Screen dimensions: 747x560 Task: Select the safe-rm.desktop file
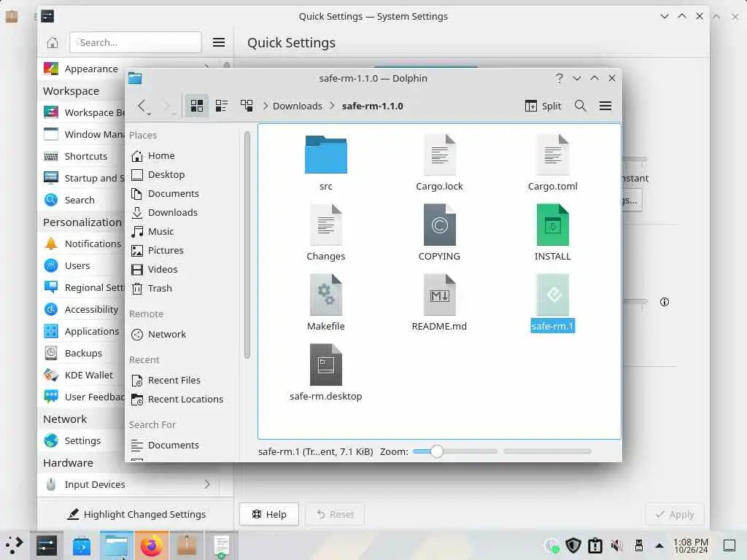point(326,373)
